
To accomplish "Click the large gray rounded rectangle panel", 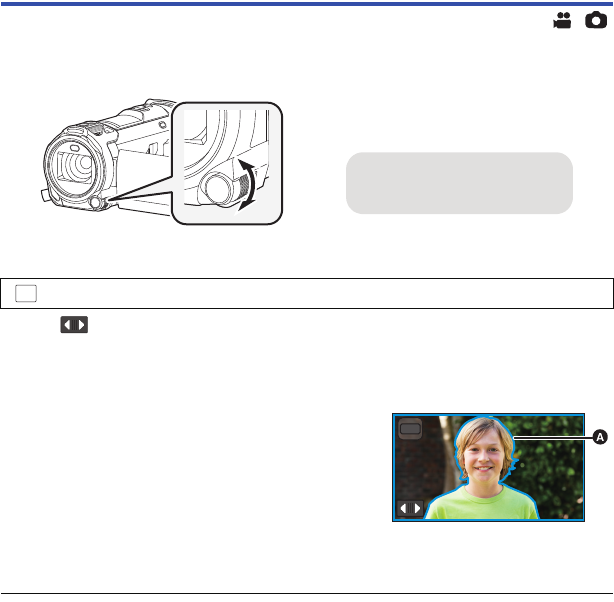I will (x=459, y=183).
